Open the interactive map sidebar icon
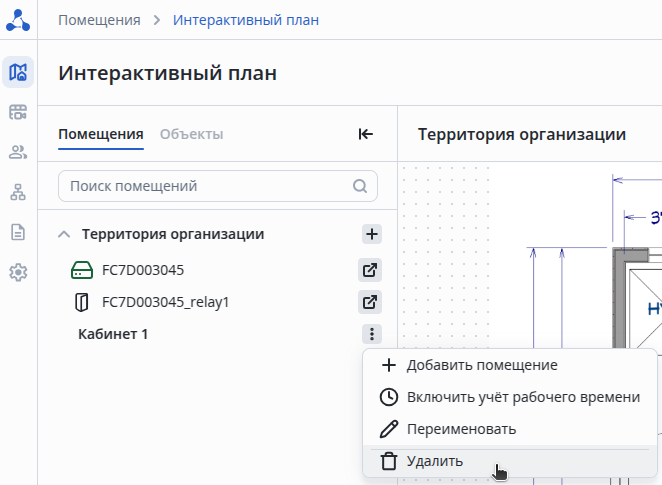The height and width of the screenshot is (485, 662). (18, 72)
